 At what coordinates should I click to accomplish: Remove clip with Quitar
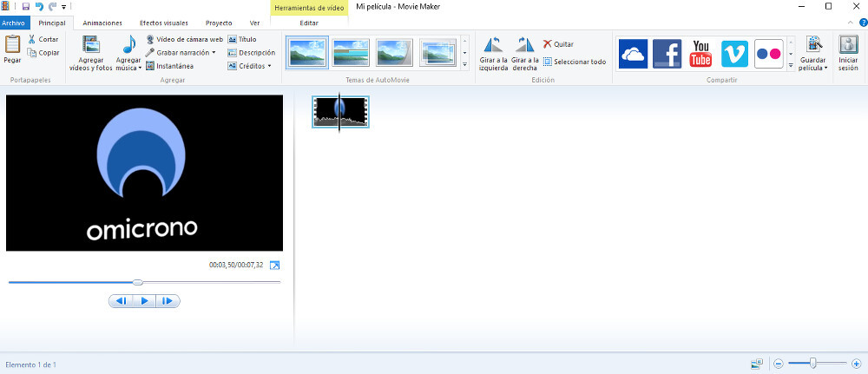(558, 43)
